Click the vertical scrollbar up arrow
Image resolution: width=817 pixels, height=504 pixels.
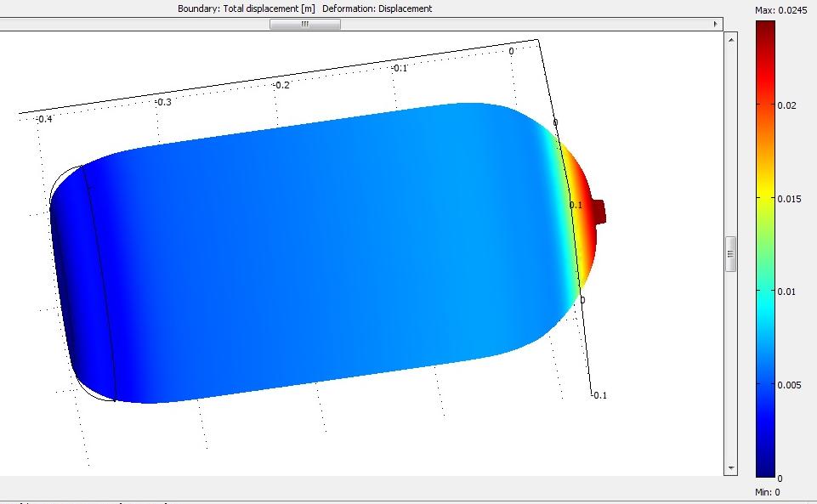point(731,40)
